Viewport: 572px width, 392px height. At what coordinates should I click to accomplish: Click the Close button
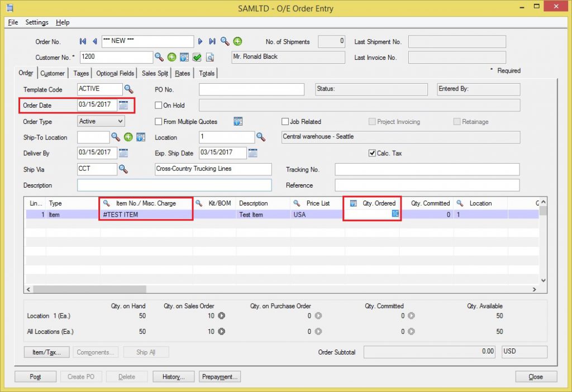point(536,376)
